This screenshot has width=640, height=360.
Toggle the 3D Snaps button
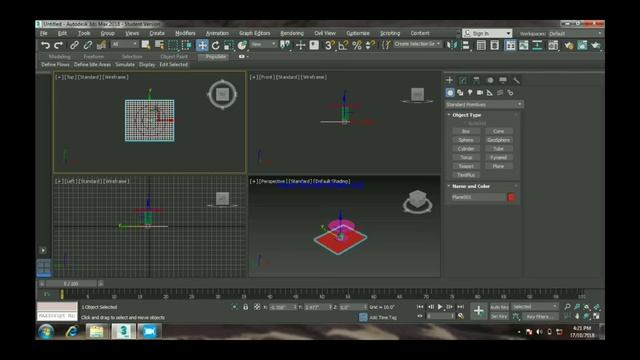329,45
